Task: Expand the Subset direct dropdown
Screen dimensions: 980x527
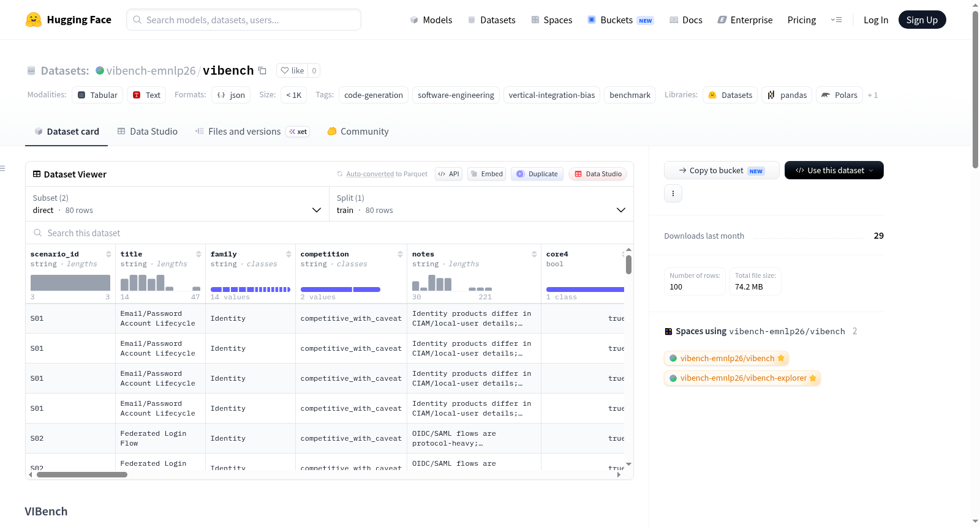Action: (x=177, y=204)
